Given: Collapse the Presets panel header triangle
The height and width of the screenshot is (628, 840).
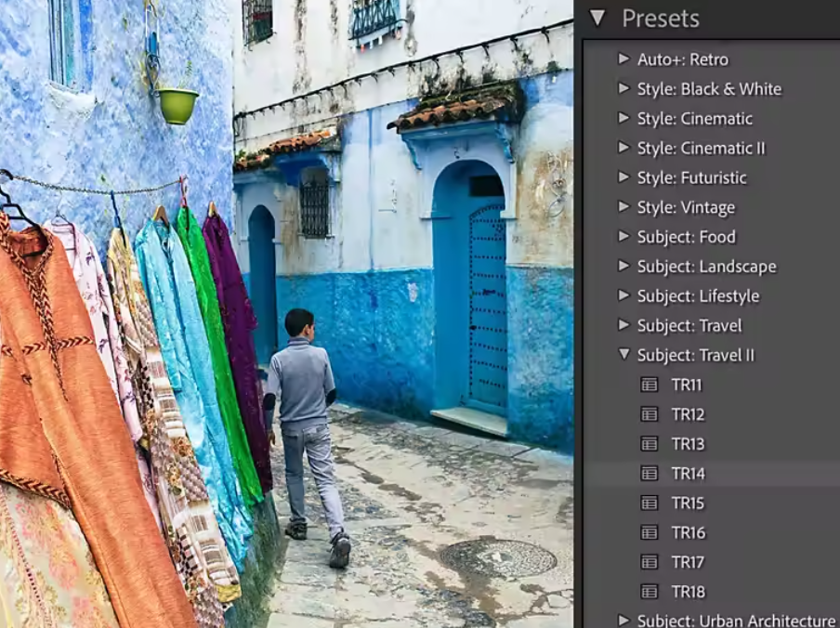Looking at the screenshot, I should point(597,18).
